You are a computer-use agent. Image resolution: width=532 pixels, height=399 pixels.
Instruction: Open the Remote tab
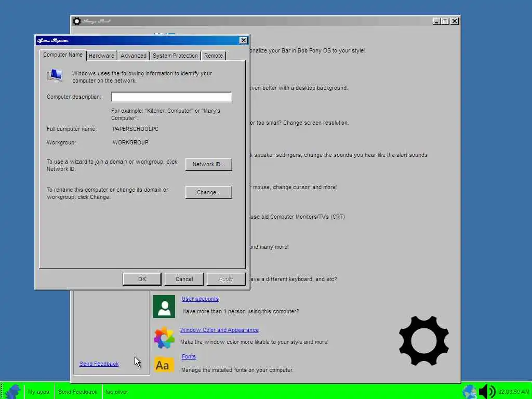(x=214, y=56)
